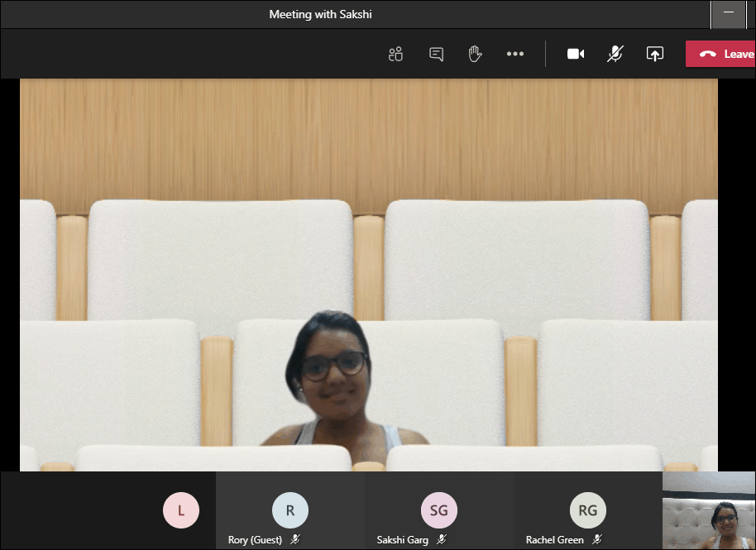This screenshot has height=550, width=756.
Task: Click the Meeting with Sakshi title
Action: point(320,14)
